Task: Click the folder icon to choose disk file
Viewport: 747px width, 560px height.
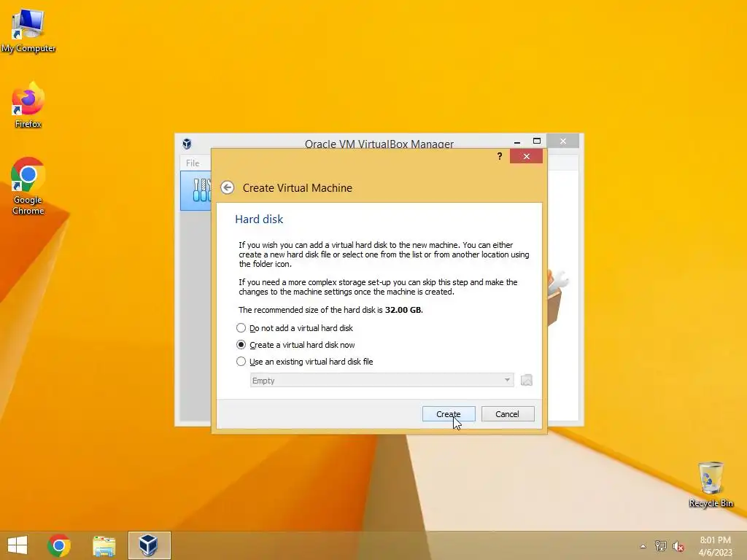Action: click(527, 380)
